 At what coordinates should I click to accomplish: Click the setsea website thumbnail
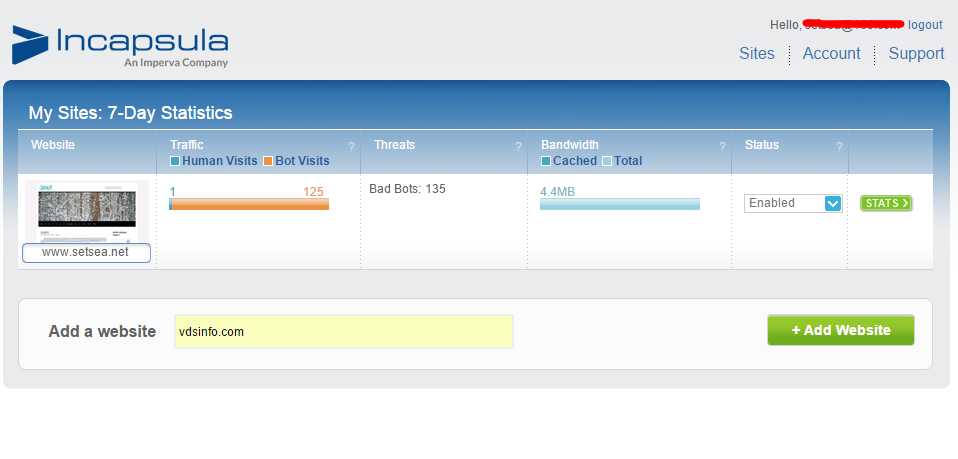coord(87,211)
